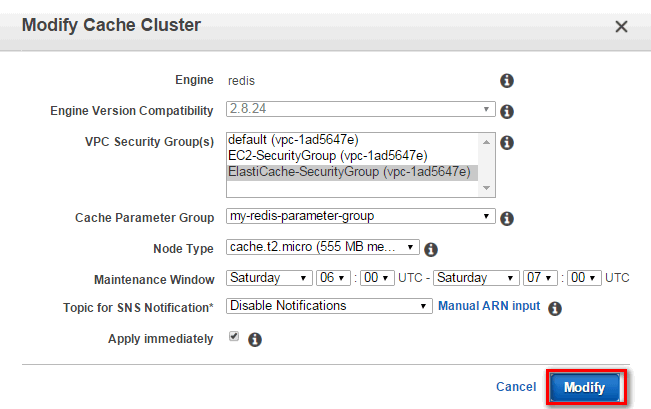Open the Topic for SNS Notification dropdown
This screenshot has width=651, height=409.
329,306
